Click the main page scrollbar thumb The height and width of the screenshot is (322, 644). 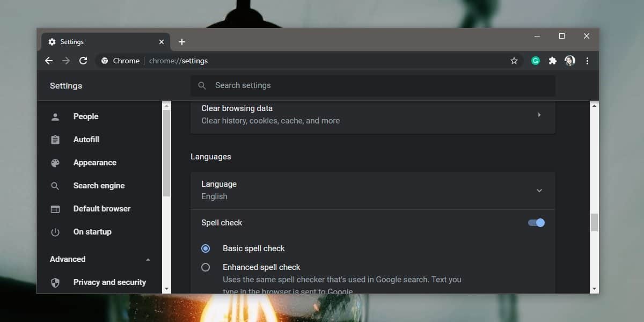pos(594,222)
